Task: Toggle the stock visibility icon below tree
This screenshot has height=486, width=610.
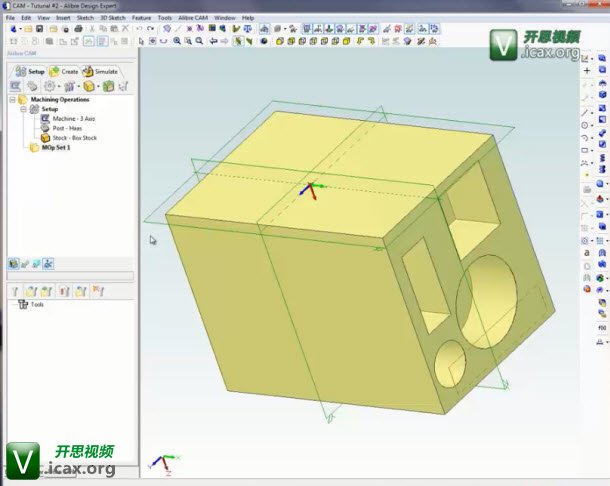Action: [x=14, y=264]
